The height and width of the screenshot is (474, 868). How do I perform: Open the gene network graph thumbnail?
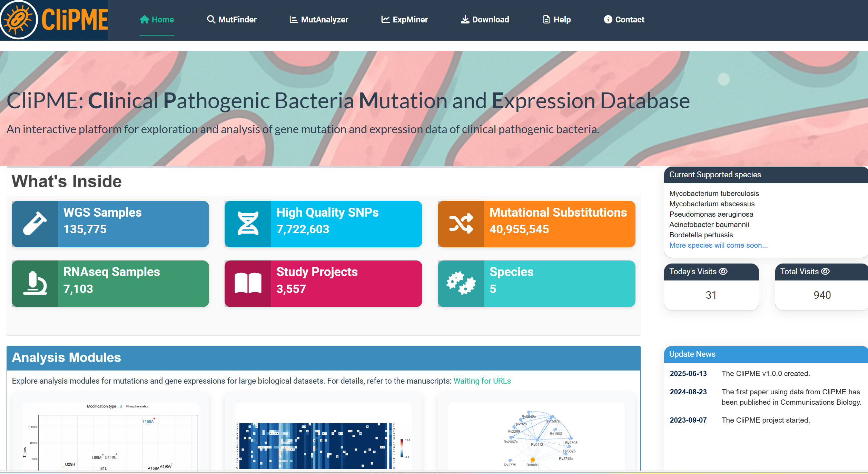tap(536, 436)
